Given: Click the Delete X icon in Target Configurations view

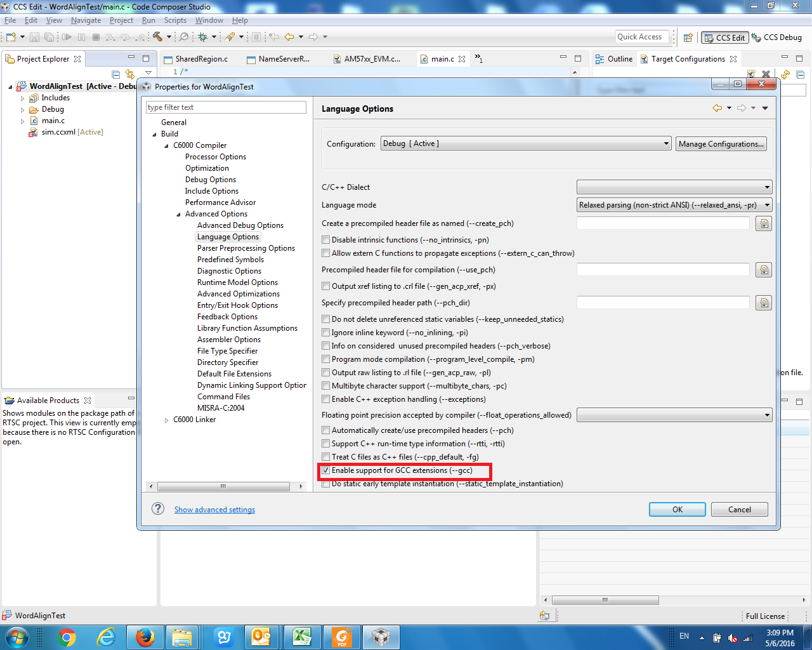Looking at the screenshot, I should (766, 74).
